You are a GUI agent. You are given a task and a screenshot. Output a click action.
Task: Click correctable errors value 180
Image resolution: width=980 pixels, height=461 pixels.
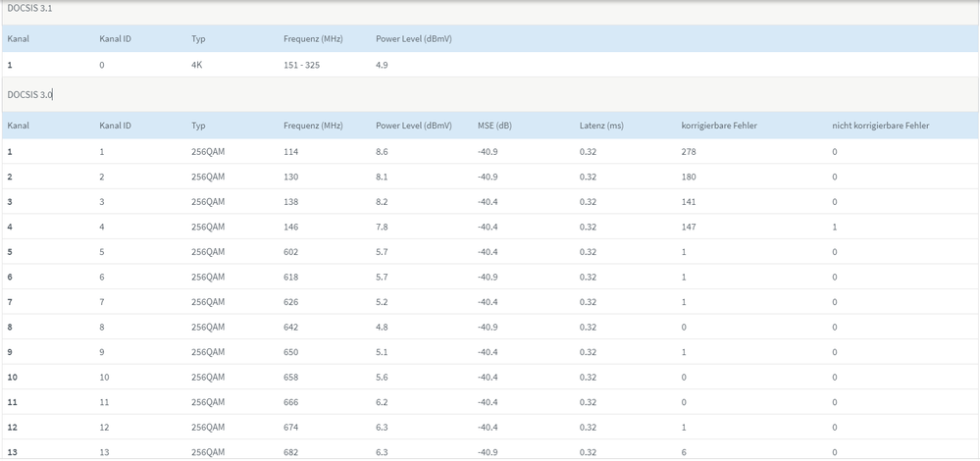[689, 177]
